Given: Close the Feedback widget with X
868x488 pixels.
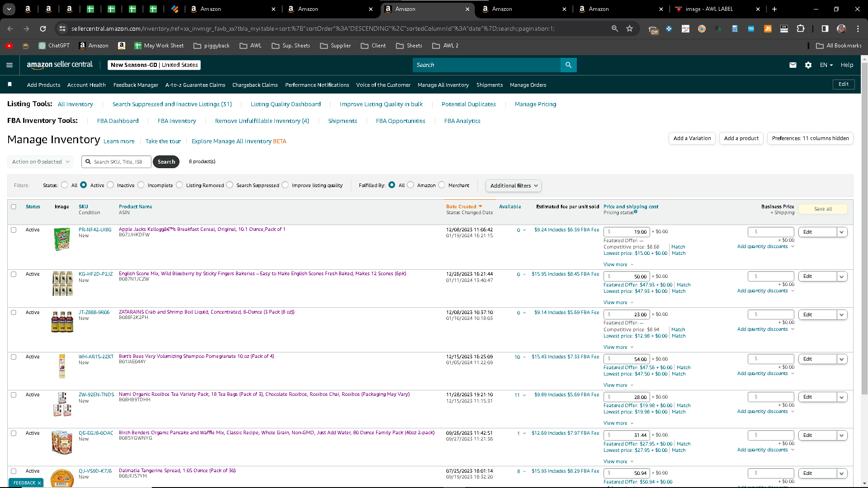Looking at the screenshot, I should tap(39, 483).
